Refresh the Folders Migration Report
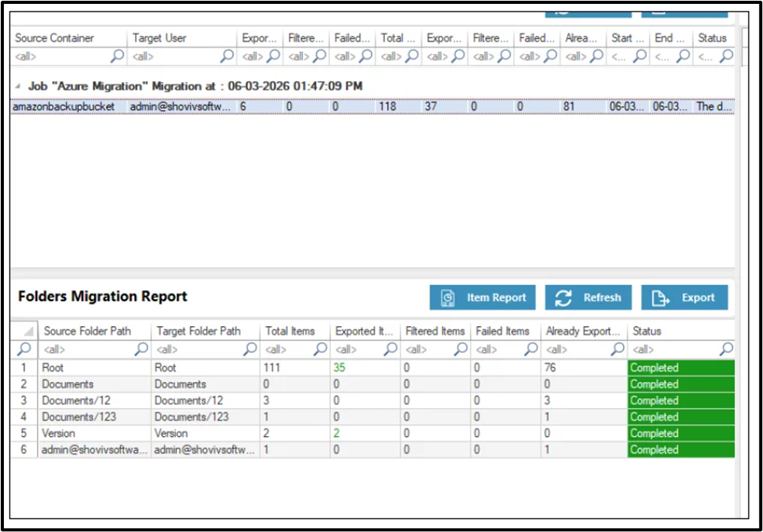The image size is (763, 532). (588, 297)
